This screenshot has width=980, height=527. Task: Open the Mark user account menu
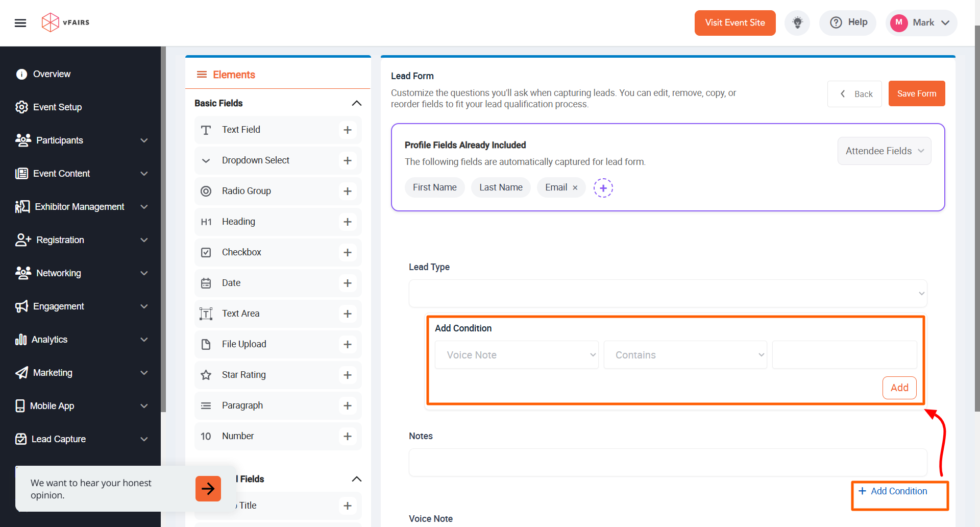tap(921, 23)
